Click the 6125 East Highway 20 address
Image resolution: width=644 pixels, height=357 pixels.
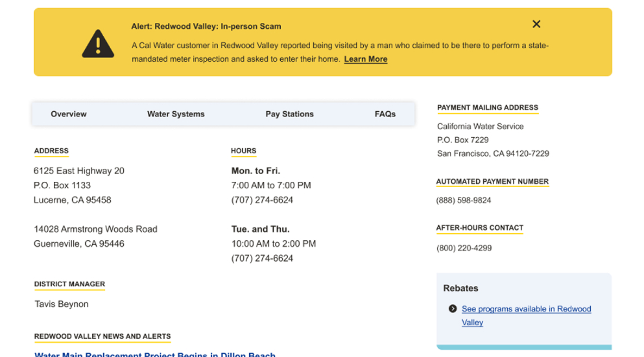pos(79,171)
